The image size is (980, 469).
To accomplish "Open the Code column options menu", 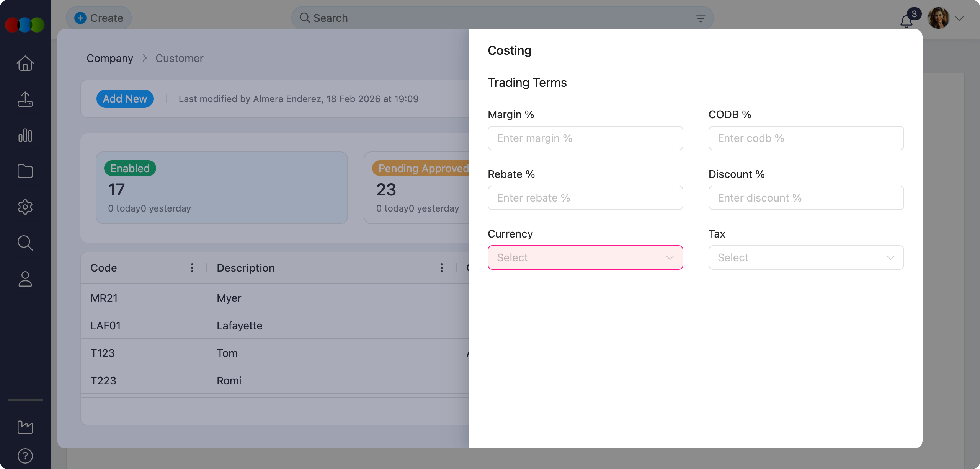I will (x=192, y=268).
